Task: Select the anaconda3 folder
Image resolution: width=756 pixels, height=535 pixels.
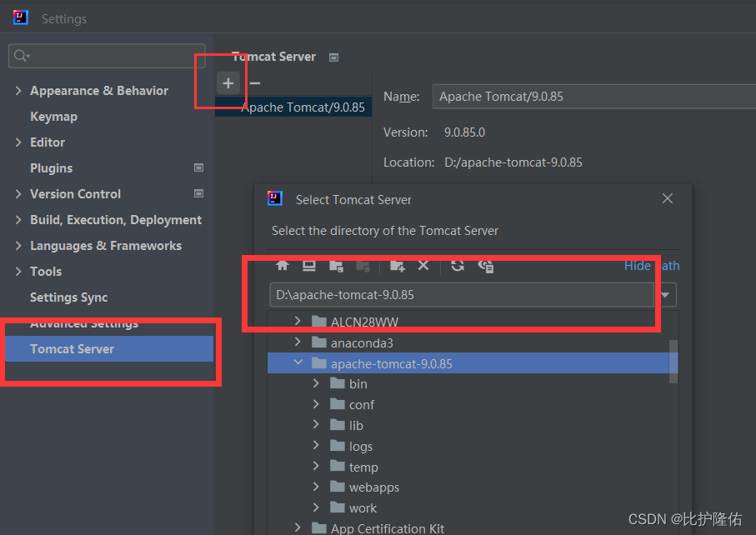Action: pos(362,342)
